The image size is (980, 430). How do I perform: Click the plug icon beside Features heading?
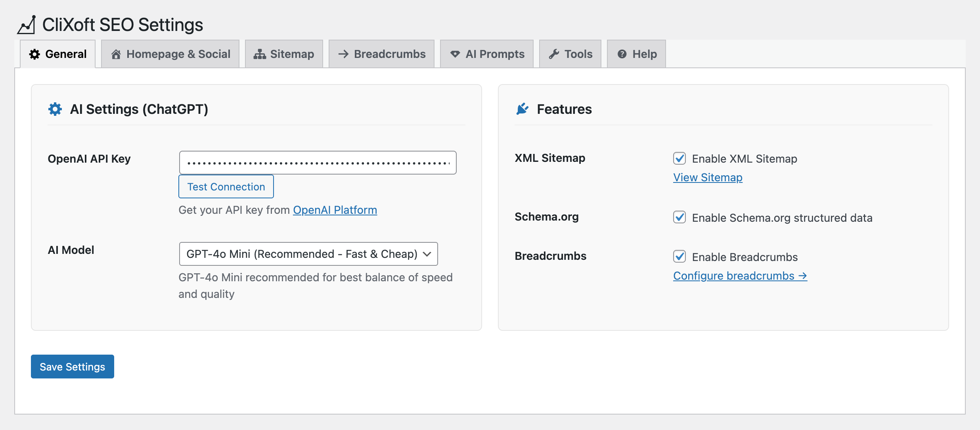pos(523,109)
